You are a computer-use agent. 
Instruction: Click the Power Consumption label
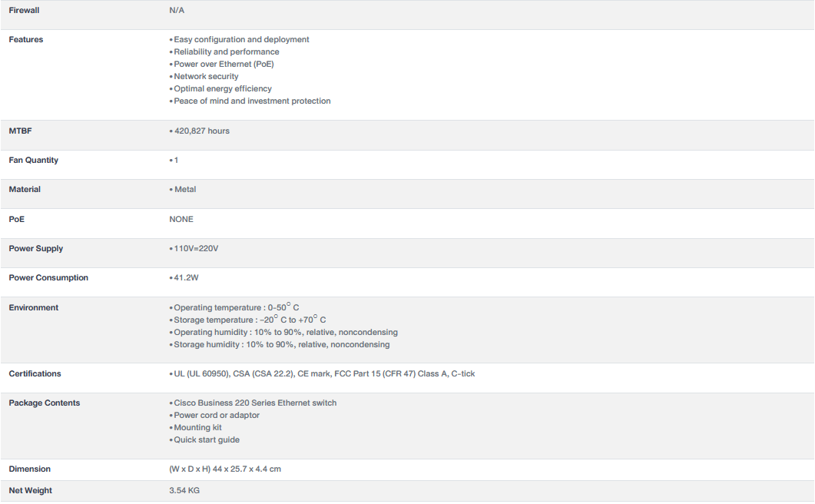48,277
